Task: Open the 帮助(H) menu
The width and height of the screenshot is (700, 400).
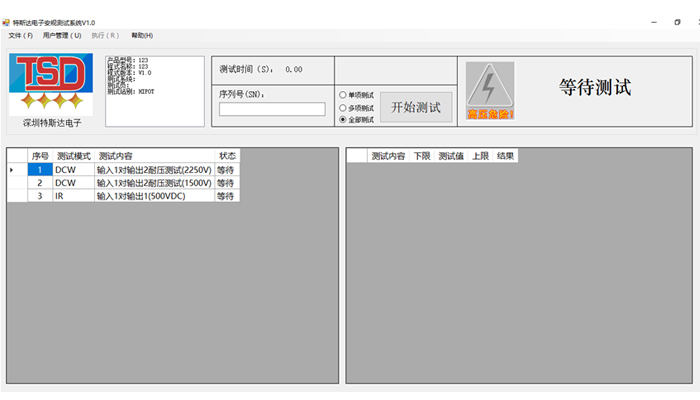Action: [x=142, y=35]
